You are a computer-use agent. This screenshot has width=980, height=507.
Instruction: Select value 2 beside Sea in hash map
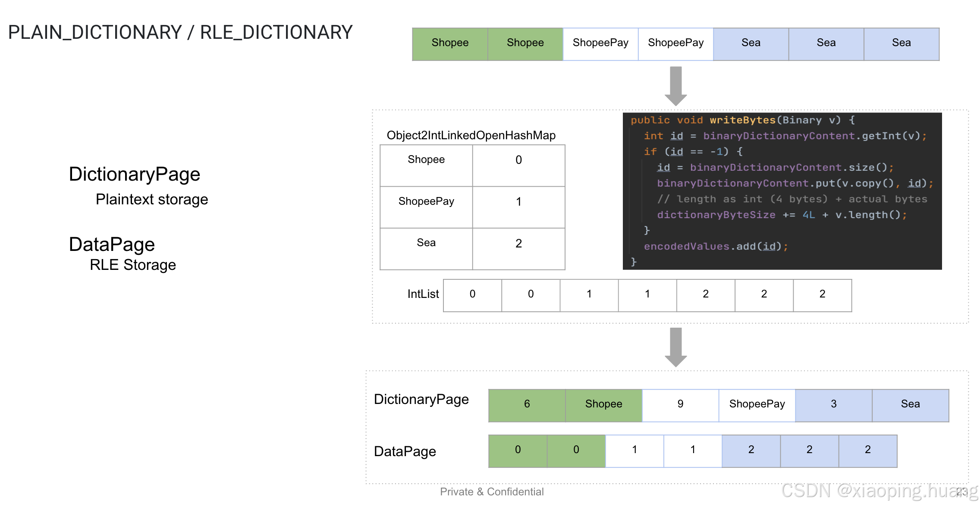(518, 244)
